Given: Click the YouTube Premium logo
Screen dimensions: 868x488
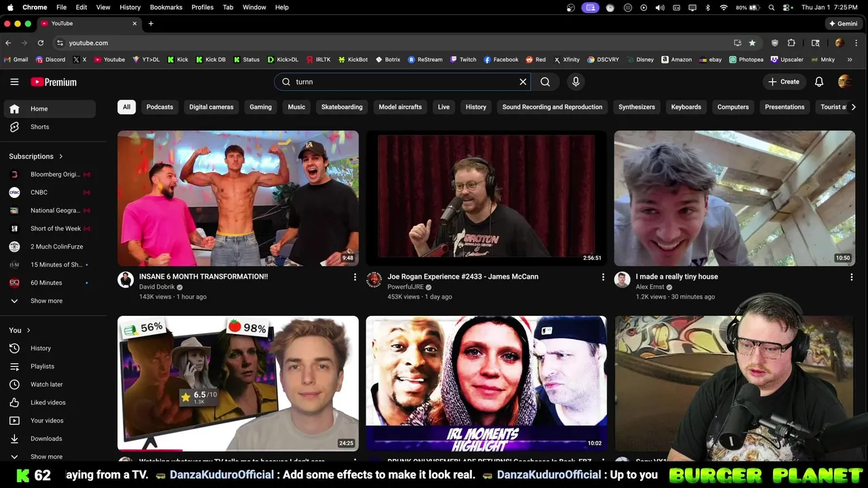Looking at the screenshot, I should pyautogui.click(x=54, y=82).
